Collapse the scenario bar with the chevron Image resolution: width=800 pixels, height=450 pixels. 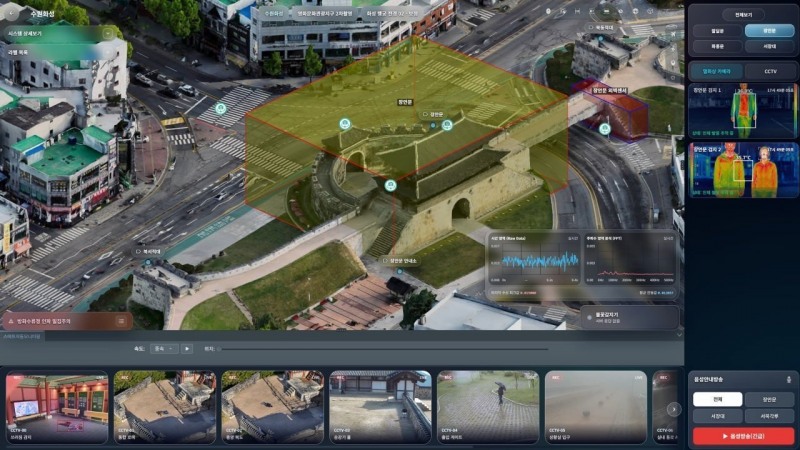point(679,335)
